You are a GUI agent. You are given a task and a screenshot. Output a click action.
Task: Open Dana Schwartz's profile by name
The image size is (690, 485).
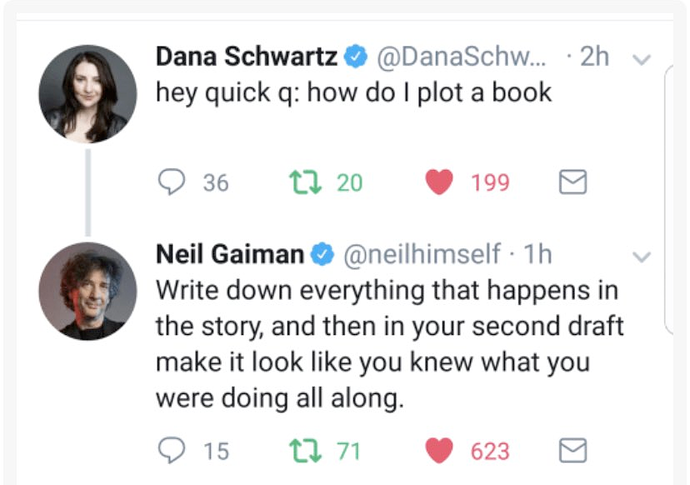coord(246,58)
